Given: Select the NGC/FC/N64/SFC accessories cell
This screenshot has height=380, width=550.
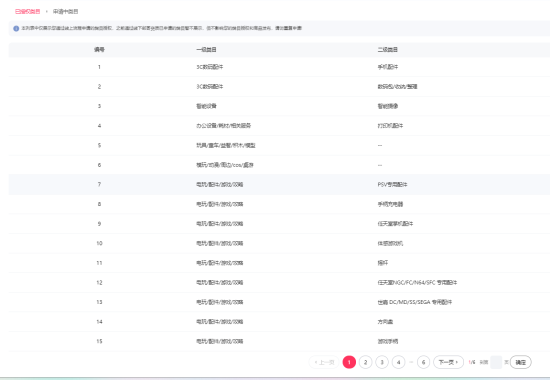Looking at the screenshot, I should click(417, 282).
